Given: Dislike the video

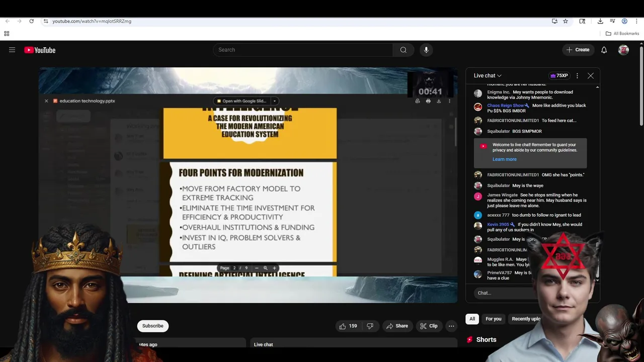Looking at the screenshot, I should click(x=370, y=326).
